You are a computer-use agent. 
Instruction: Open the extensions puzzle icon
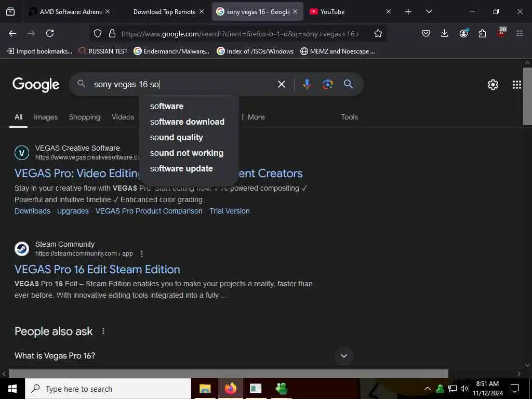(x=482, y=33)
